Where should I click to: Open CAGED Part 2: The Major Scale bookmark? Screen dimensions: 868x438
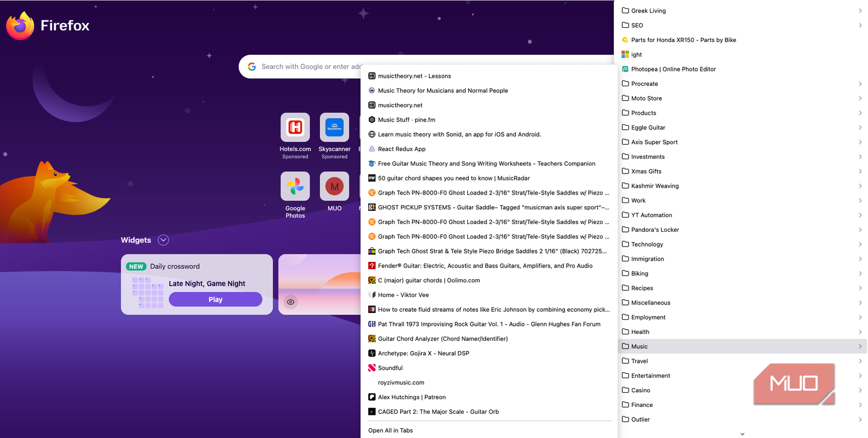(x=489, y=412)
